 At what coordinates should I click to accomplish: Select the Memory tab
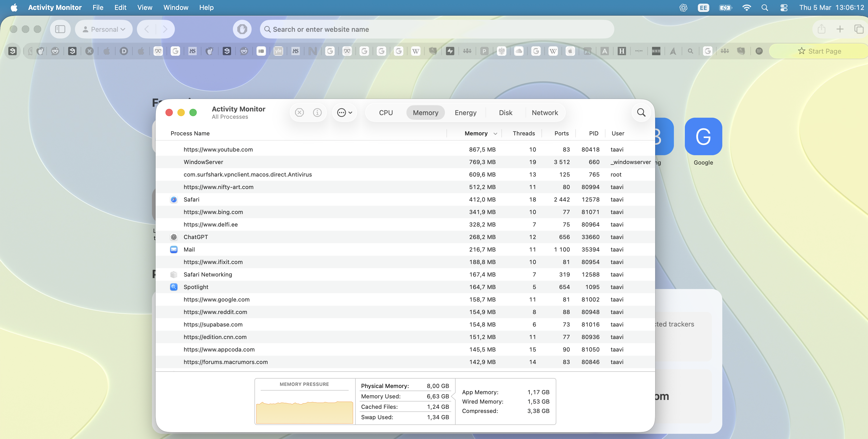pos(426,113)
